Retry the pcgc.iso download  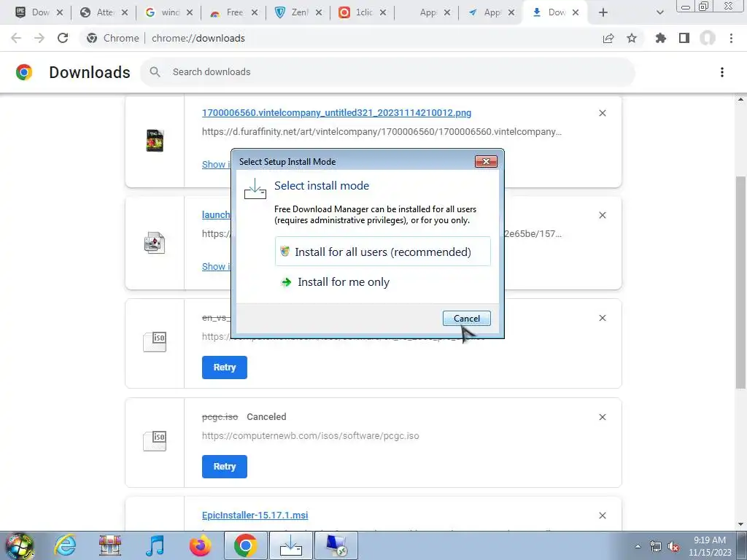[x=225, y=466]
